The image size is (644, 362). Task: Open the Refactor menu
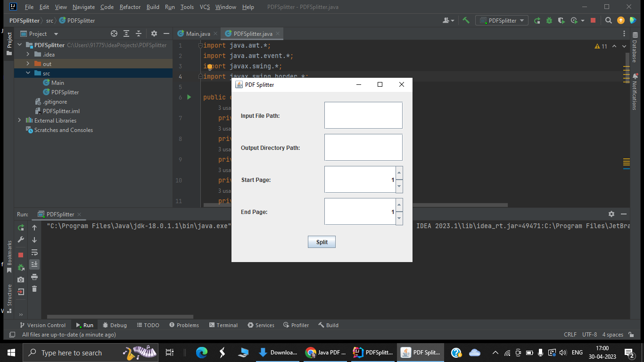pyautogui.click(x=131, y=7)
